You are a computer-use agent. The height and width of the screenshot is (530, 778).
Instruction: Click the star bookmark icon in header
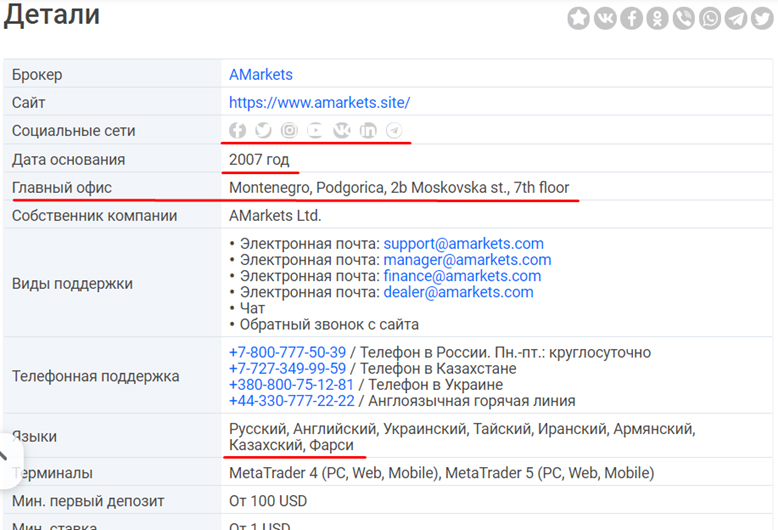tap(579, 18)
